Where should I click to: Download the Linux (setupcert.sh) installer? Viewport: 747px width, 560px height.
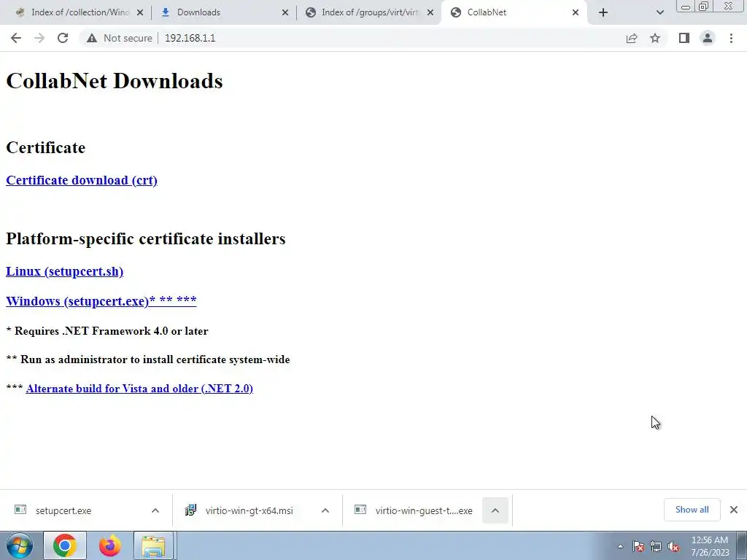(x=64, y=271)
